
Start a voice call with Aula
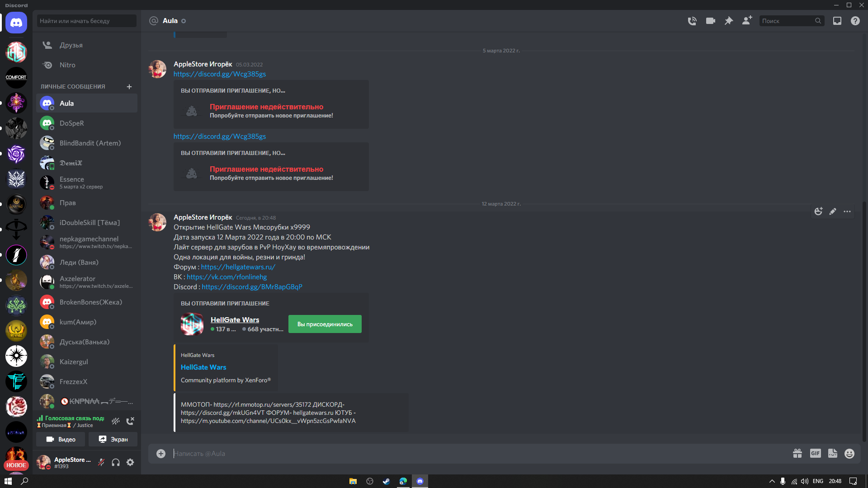(x=692, y=21)
